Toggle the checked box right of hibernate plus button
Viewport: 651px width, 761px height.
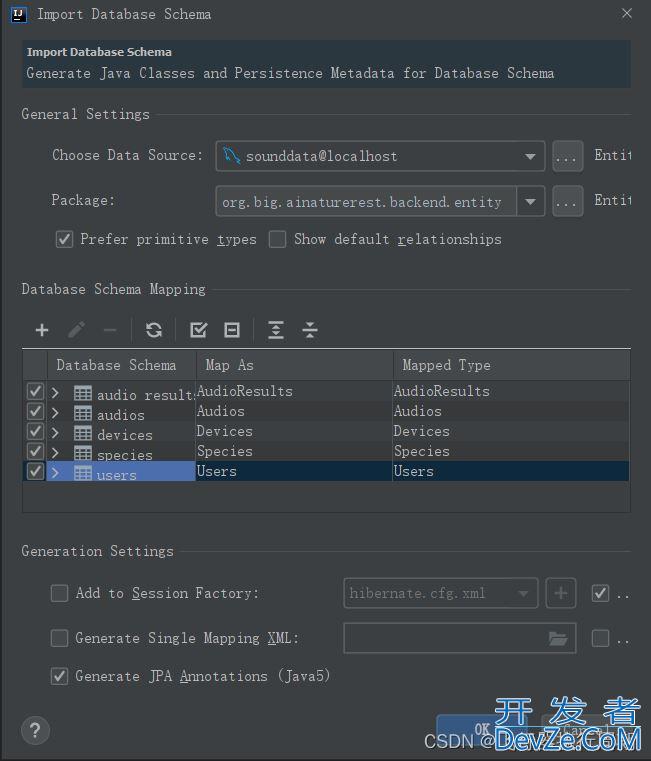coord(601,593)
